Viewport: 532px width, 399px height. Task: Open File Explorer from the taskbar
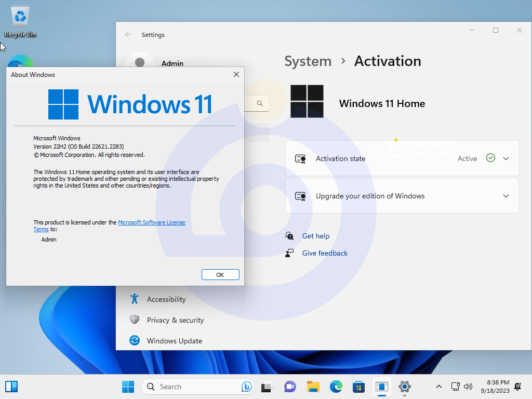pos(313,387)
